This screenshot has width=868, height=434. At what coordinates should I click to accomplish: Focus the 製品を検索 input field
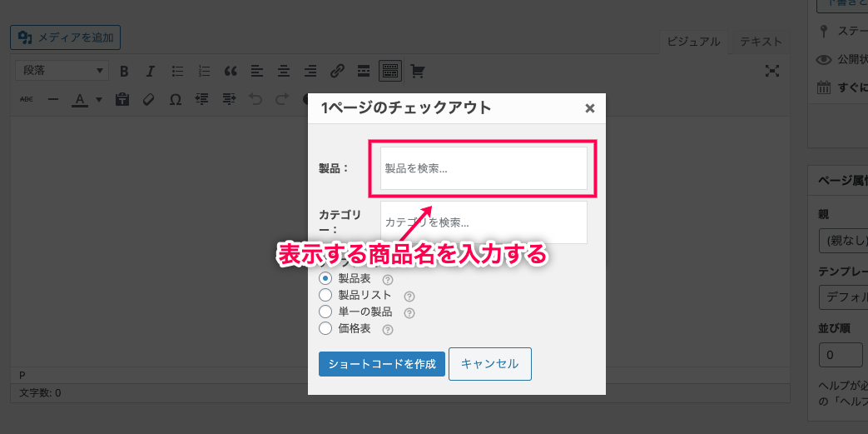484,168
